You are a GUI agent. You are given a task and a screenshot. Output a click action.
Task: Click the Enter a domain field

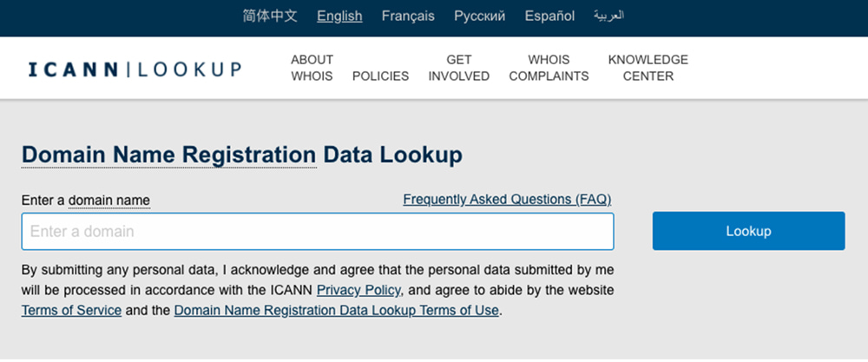[318, 232]
